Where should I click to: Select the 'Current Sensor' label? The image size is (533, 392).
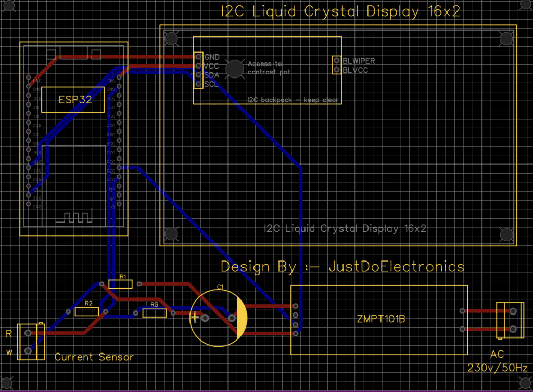(94, 357)
